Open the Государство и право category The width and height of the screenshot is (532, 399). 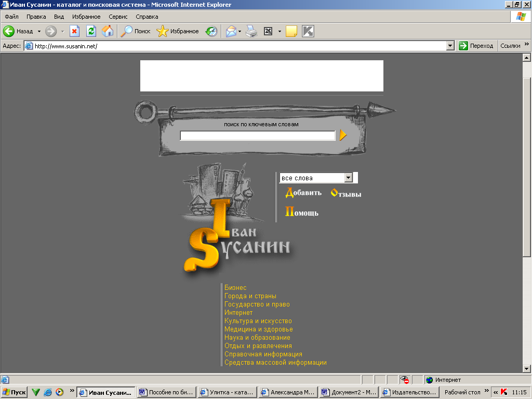point(257,304)
